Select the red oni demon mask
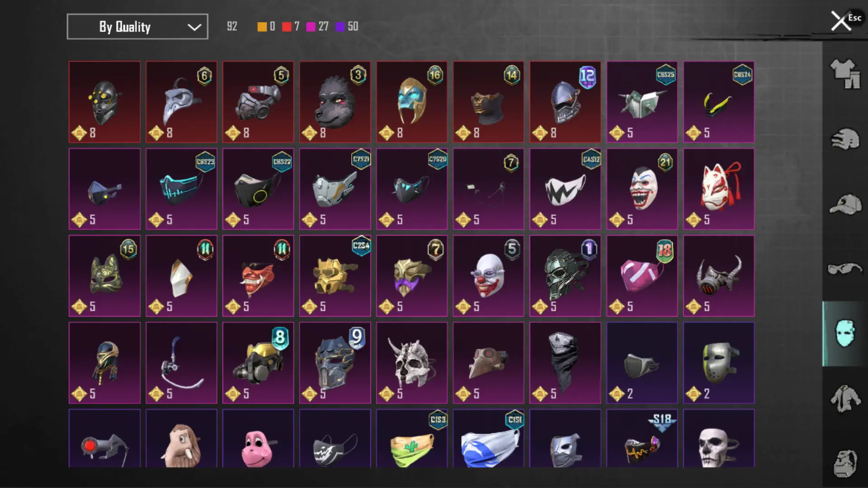The width and height of the screenshot is (868, 488). [x=258, y=276]
